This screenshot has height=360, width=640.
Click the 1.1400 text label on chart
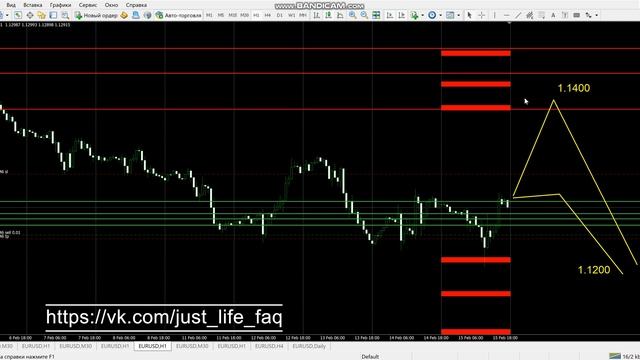click(x=573, y=88)
